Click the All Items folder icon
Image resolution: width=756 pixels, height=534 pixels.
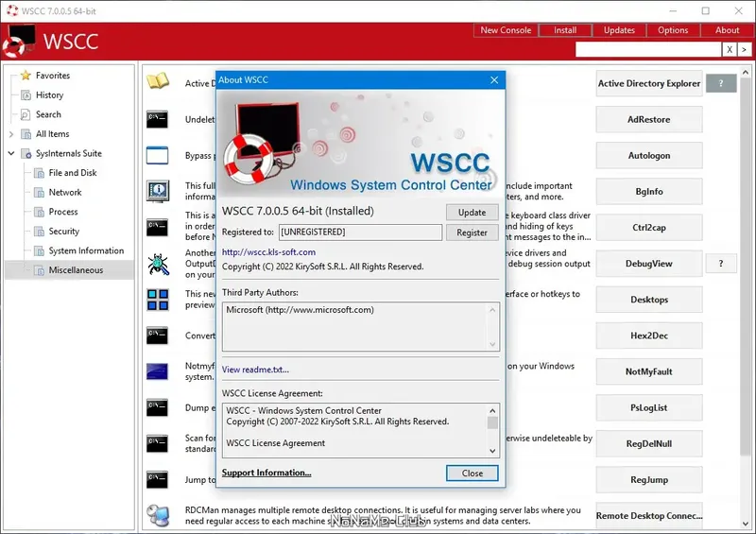click(26, 134)
